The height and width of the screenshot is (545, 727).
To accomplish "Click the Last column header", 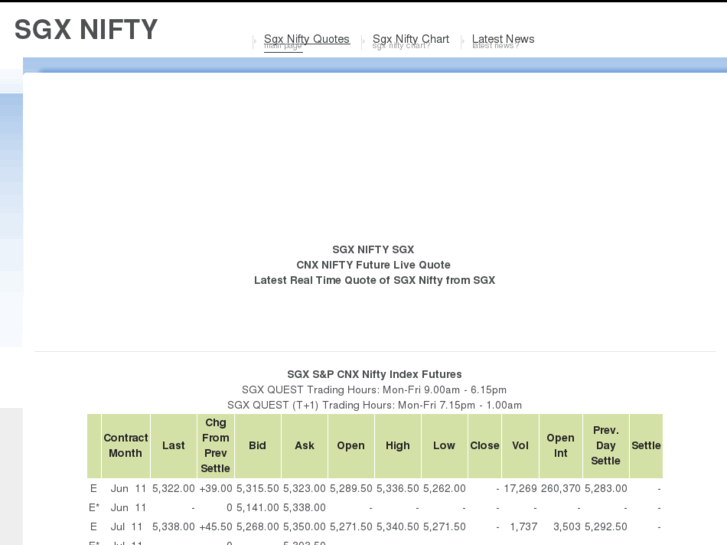I will tap(173, 445).
